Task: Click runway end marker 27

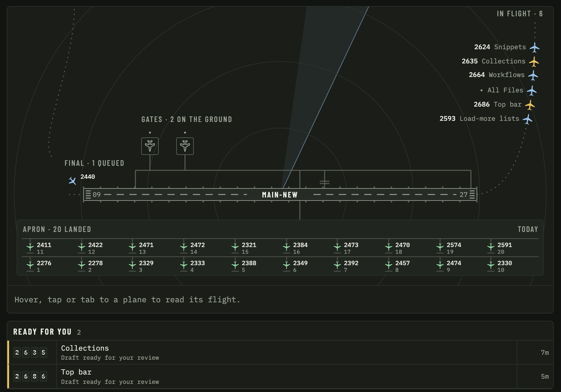Action: tap(464, 195)
